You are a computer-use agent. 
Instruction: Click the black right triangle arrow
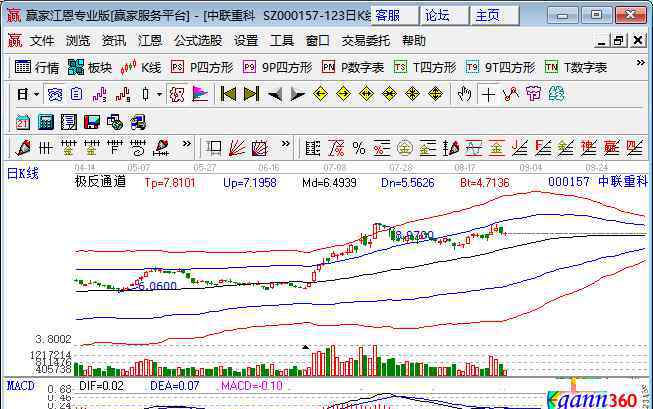(x=297, y=95)
